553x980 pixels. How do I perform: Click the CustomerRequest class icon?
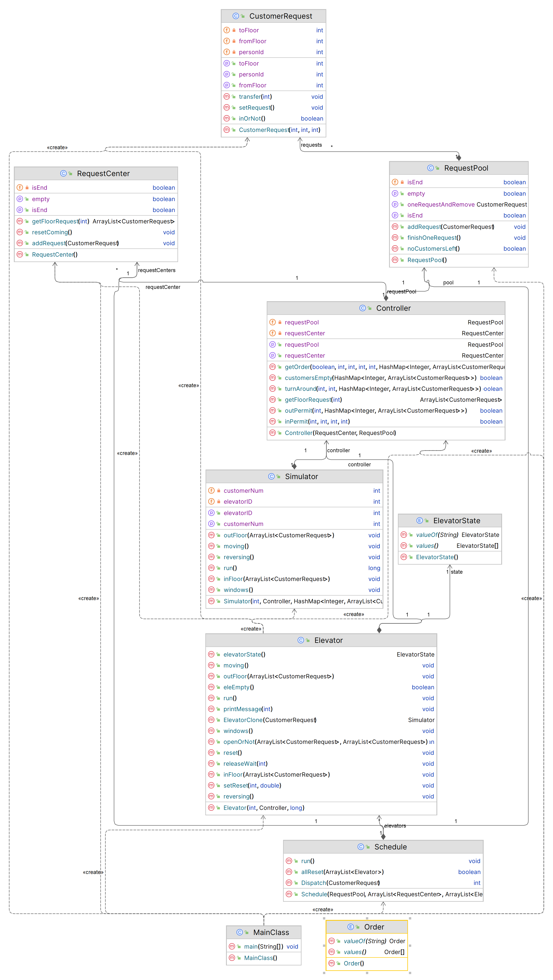click(x=236, y=16)
